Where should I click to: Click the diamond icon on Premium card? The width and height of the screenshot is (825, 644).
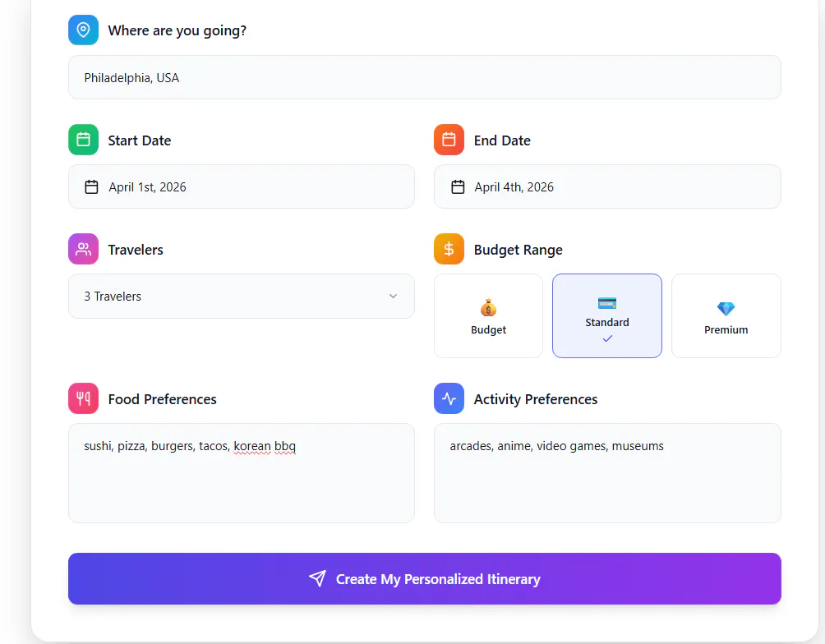pyautogui.click(x=726, y=308)
